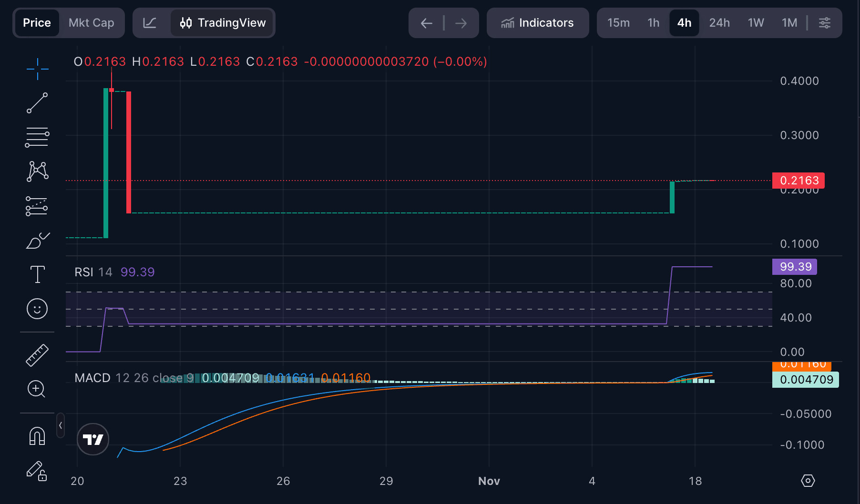Select the 1W timeframe tab

tap(756, 23)
